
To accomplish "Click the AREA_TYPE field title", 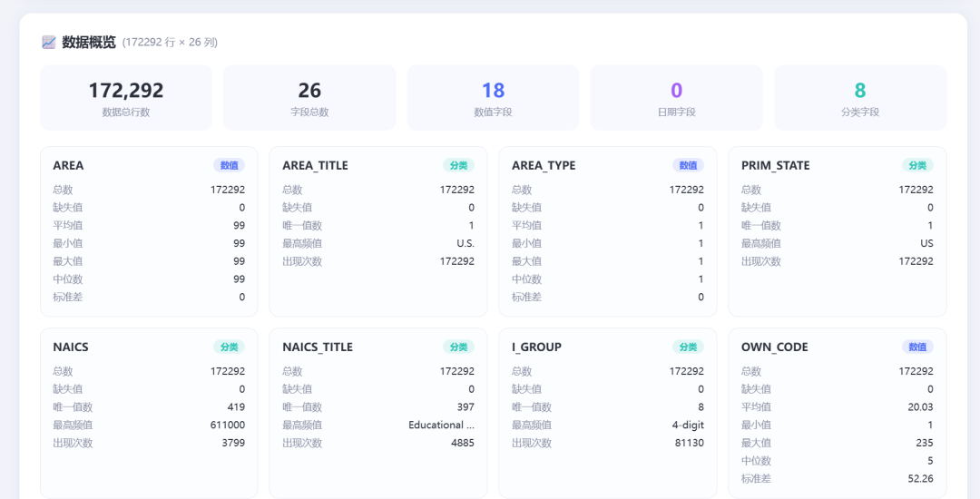I will pos(544,165).
